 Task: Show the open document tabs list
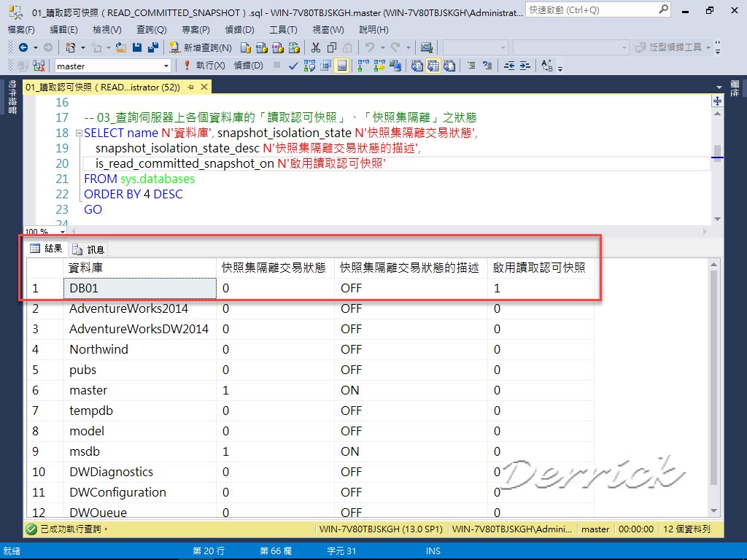coord(719,87)
